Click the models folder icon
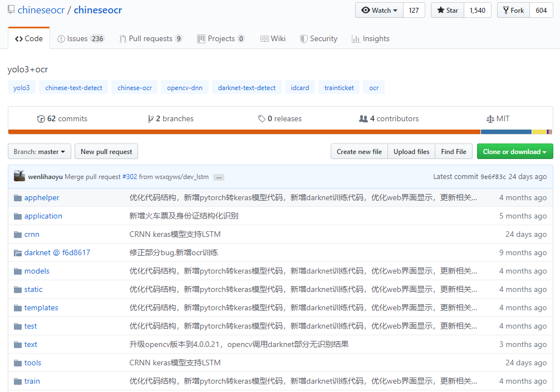Viewport: 560px width, 392px height. [17, 271]
